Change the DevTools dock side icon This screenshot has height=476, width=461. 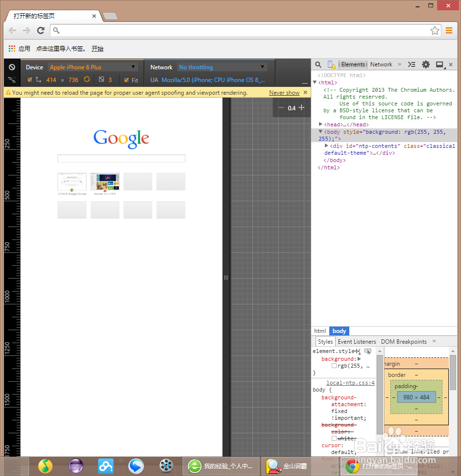pyautogui.click(x=440, y=64)
